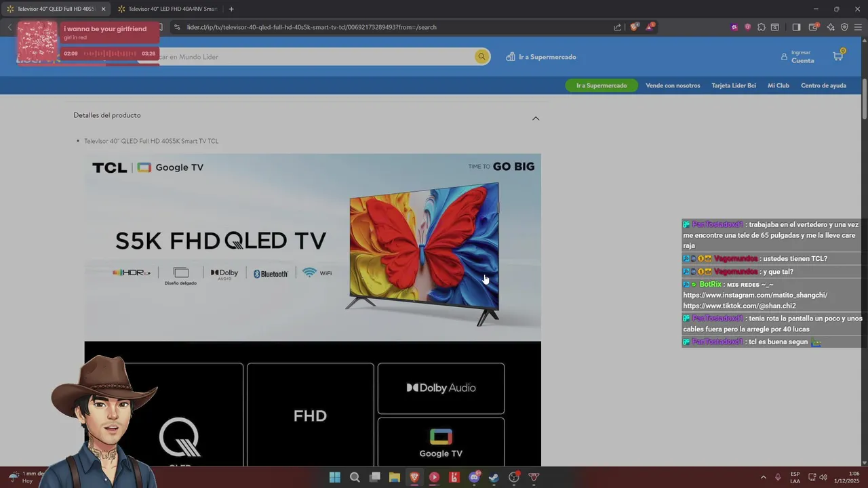Open Discord from the taskbar

[x=474, y=477]
